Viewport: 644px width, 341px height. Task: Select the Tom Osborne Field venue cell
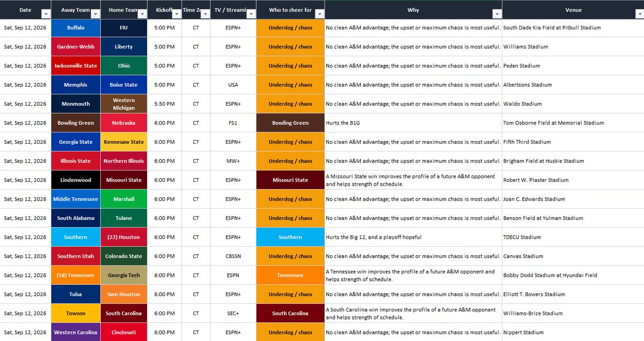click(x=573, y=123)
